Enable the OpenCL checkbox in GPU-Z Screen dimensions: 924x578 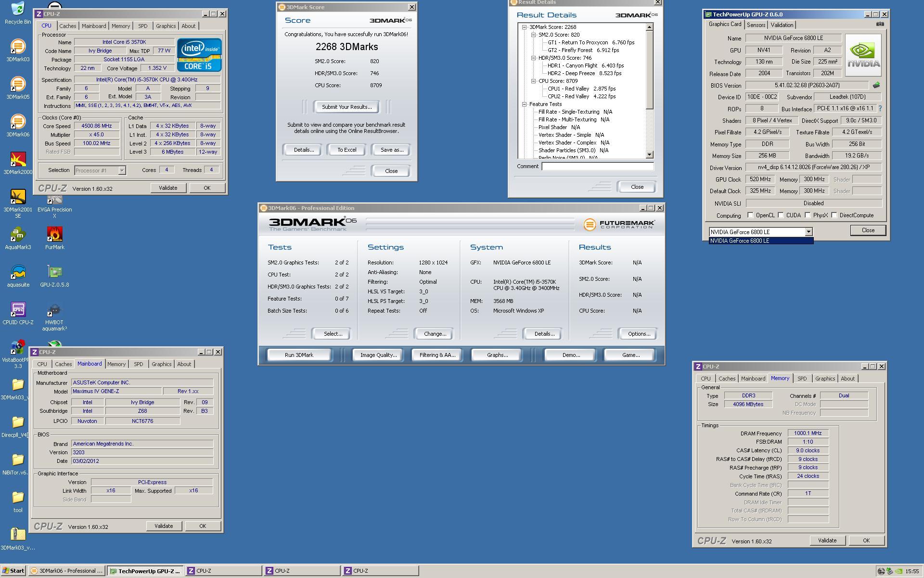point(750,215)
